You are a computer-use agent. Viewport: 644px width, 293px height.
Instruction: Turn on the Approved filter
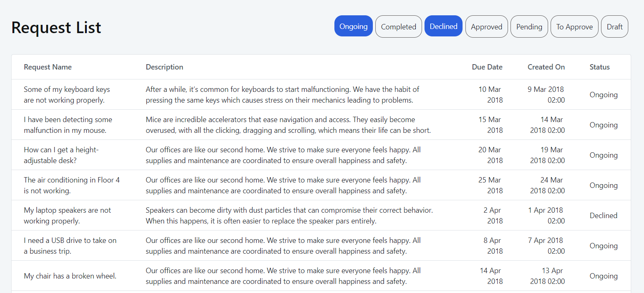[487, 27]
